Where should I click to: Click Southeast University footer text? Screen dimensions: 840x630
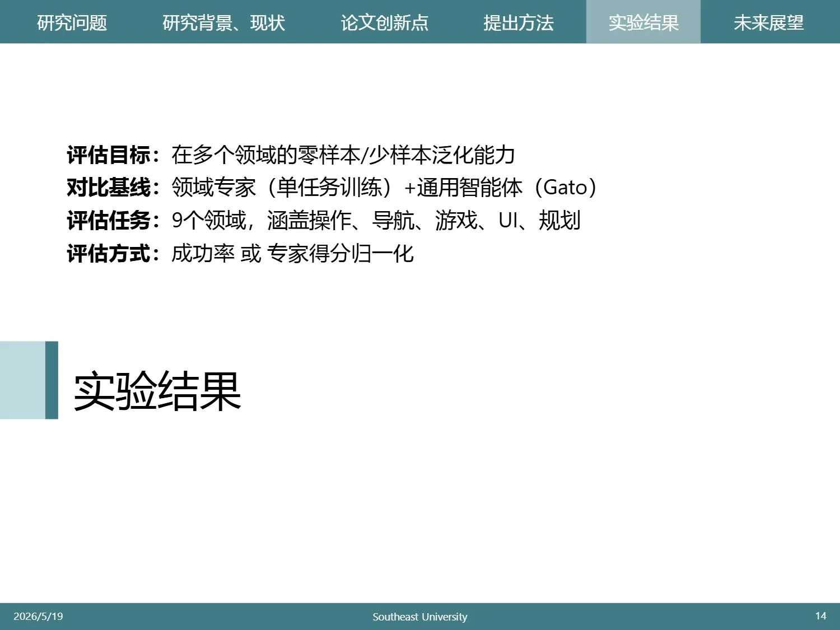[420, 617]
